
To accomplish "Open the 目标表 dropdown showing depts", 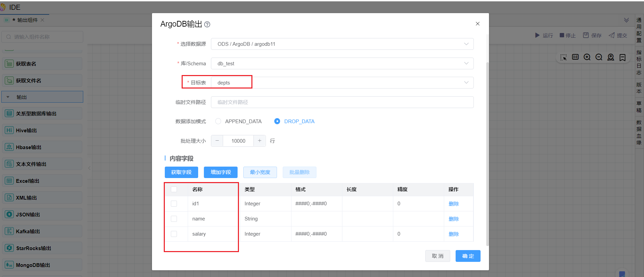I will click(x=342, y=83).
